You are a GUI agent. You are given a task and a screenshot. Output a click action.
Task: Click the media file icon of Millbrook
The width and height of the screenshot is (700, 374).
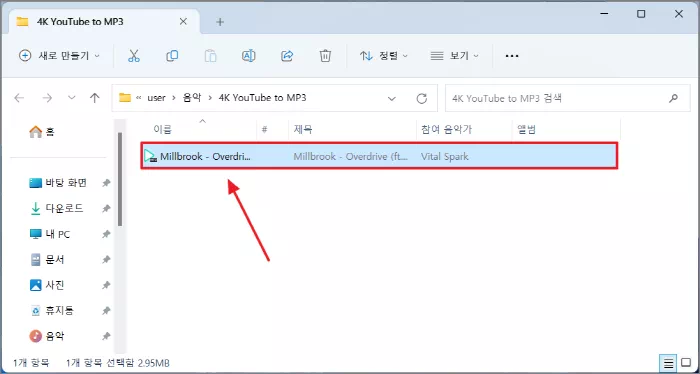pyautogui.click(x=150, y=156)
